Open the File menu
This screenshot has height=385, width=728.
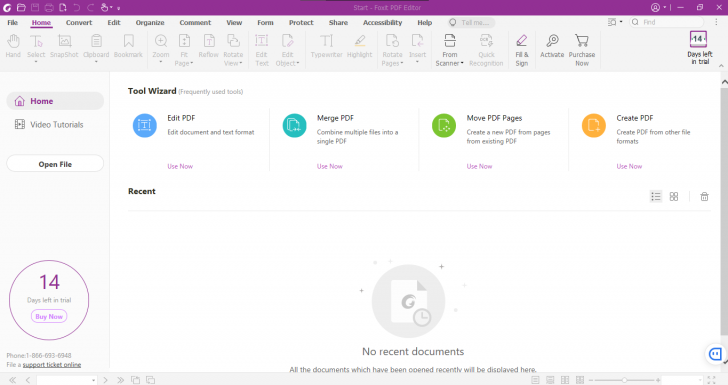click(x=13, y=22)
